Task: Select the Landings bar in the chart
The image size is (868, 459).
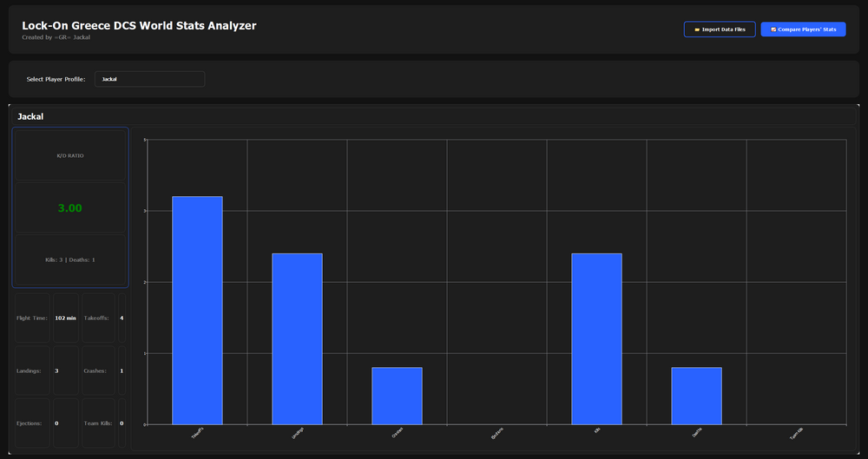Action: tap(297, 339)
